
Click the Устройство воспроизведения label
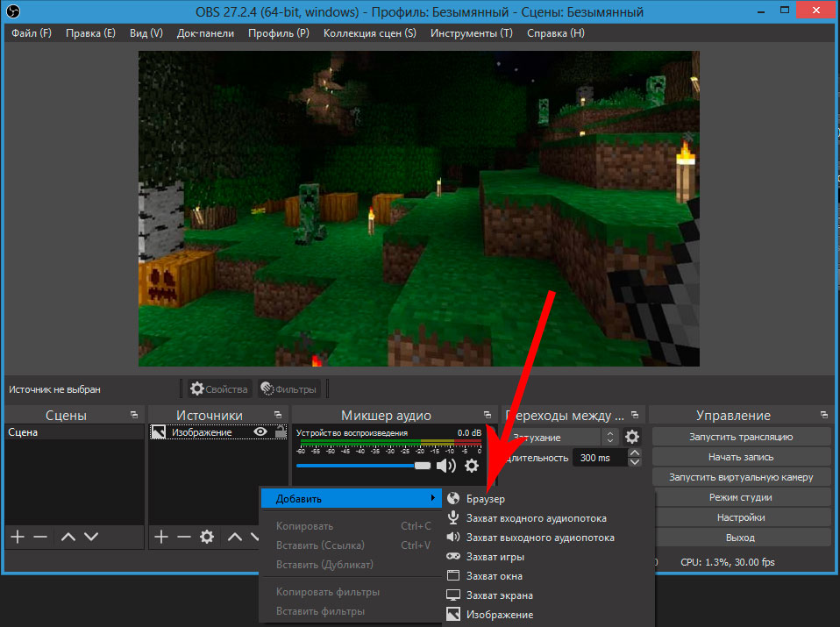[352, 433]
